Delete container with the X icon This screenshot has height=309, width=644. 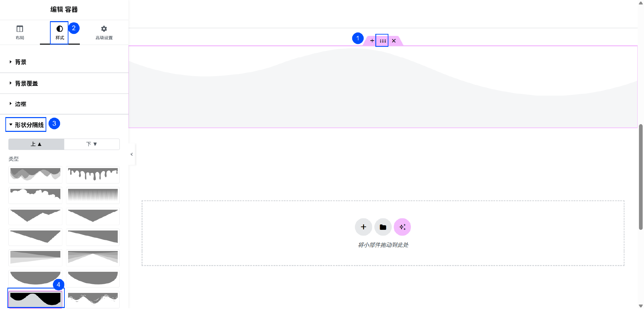[394, 41]
